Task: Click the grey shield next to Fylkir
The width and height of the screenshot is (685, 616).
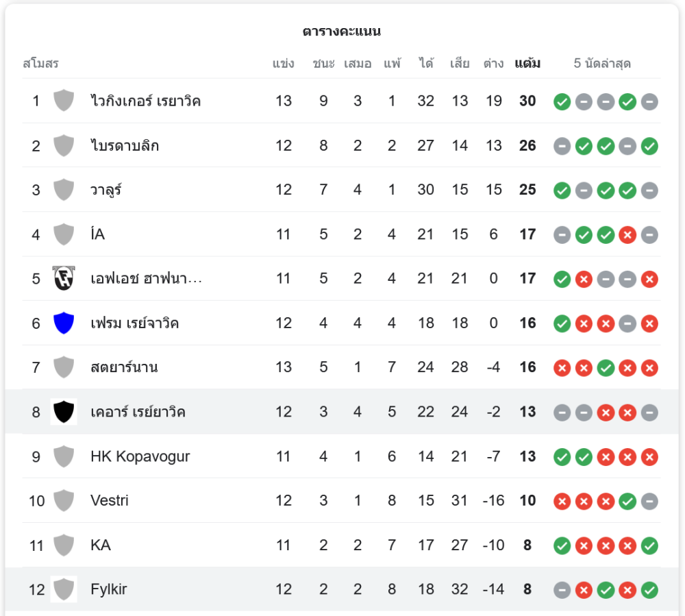Action: (64, 589)
